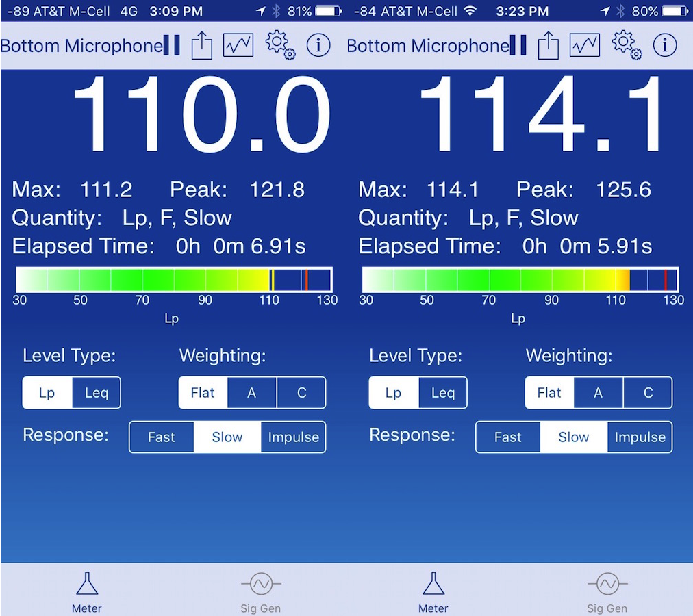Choose A weighting on the left screen
Image resolution: width=693 pixels, height=616 pixels.
pos(252,393)
